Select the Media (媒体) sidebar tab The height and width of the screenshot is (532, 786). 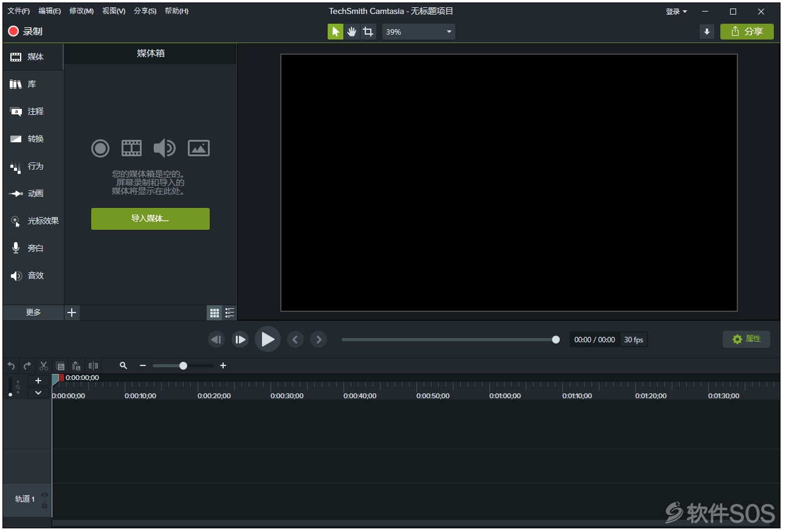[33, 57]
